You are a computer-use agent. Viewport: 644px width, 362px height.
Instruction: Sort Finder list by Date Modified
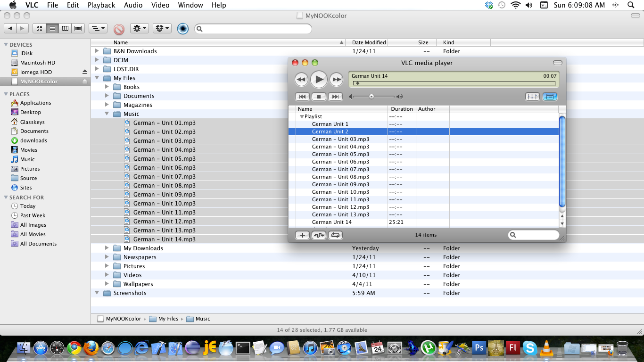click(369, 42)
